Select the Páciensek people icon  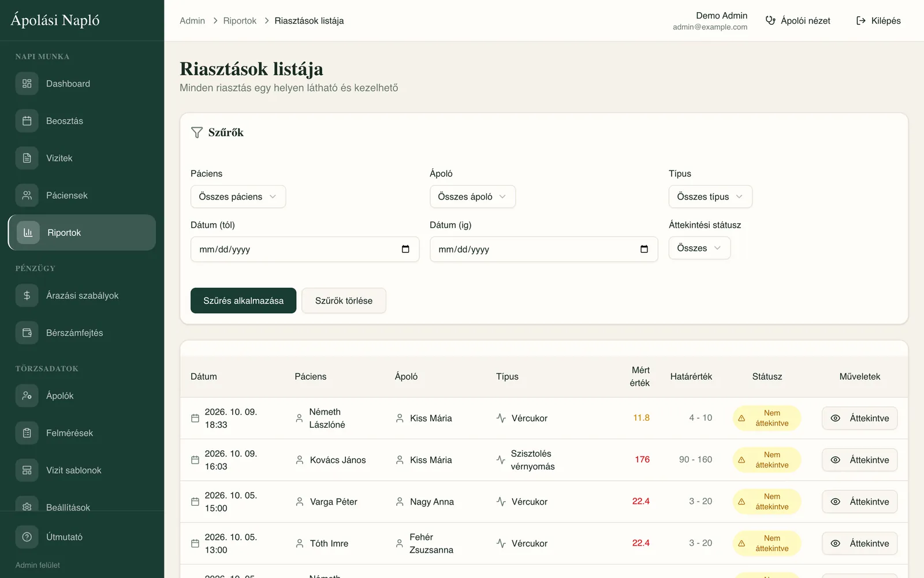(x=27, y=195)
